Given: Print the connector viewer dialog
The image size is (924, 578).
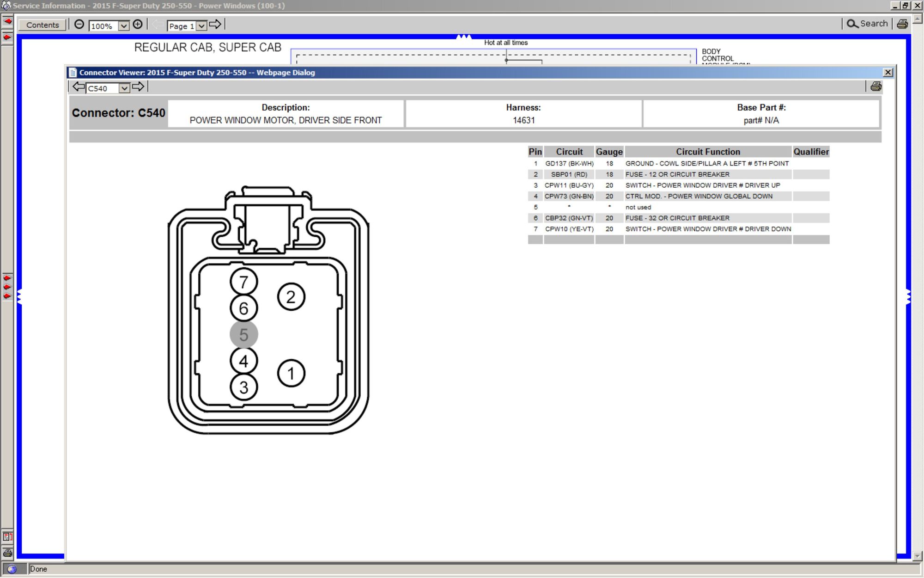Looking at the screenshot, I should tap(875, 86).
